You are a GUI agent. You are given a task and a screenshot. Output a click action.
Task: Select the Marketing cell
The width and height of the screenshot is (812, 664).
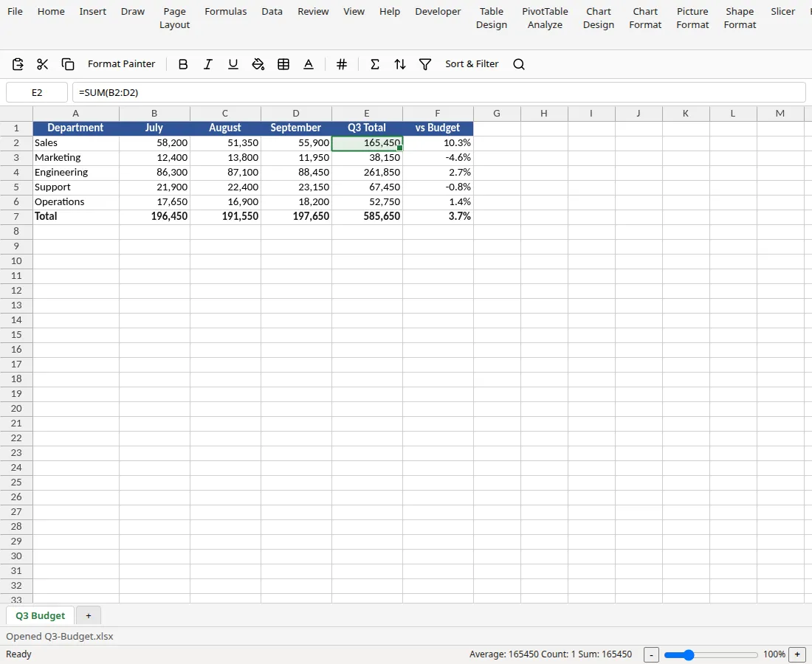pos(75,158)
